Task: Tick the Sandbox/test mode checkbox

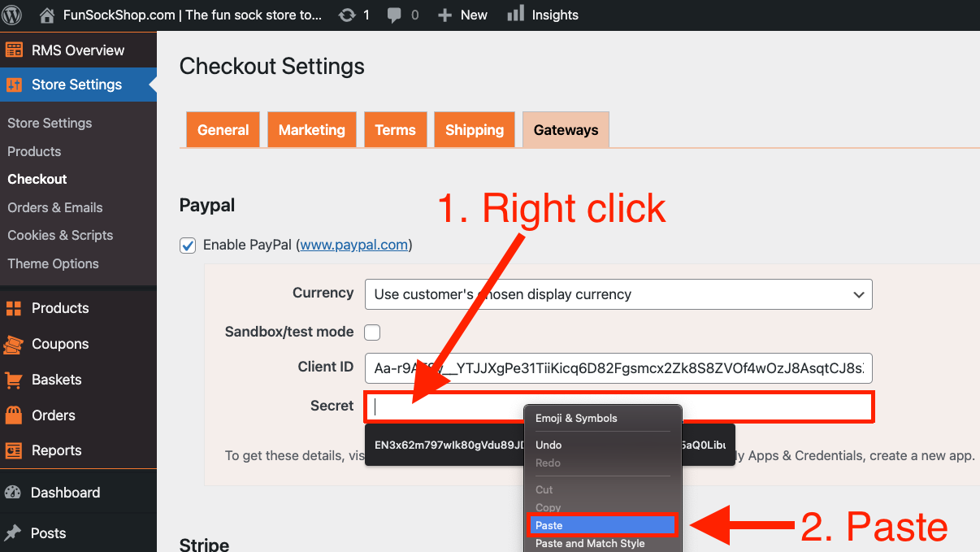Action: click(372, 332)
